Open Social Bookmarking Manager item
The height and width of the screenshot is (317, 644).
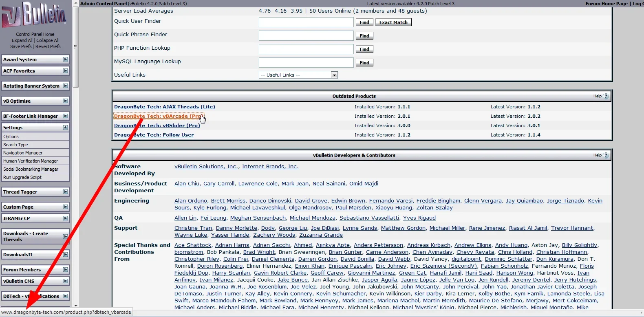coord(35,169)
